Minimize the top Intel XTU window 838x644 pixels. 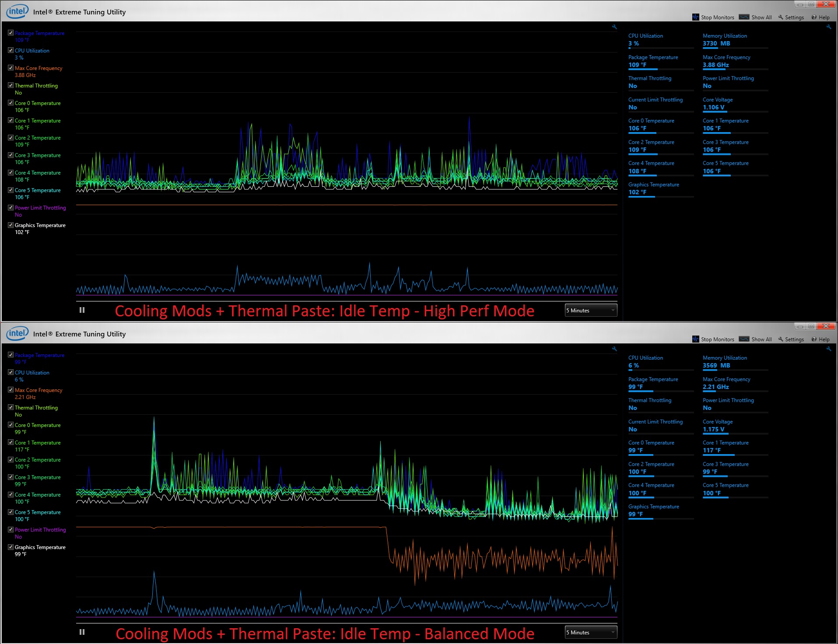pos(800,4)
